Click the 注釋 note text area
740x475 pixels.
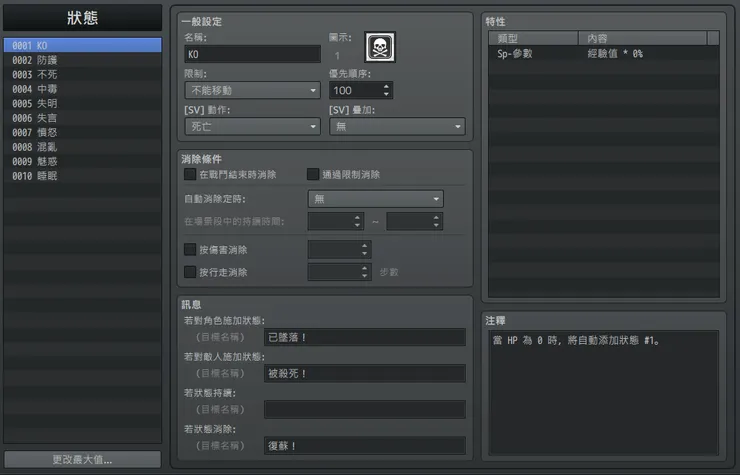pyautogui.click(x=604, y=392)
